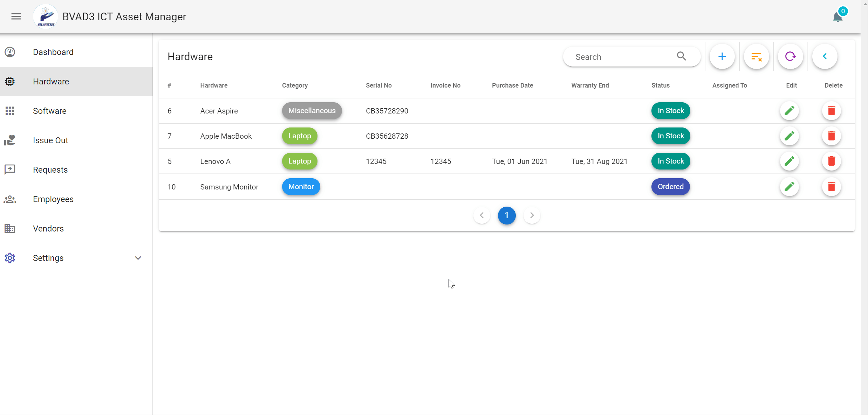Go to previous page arrow

(x=482, y=215)
